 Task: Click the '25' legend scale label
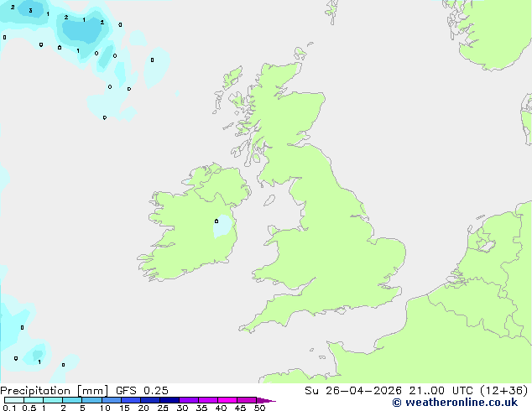click(x=163, y=408)
